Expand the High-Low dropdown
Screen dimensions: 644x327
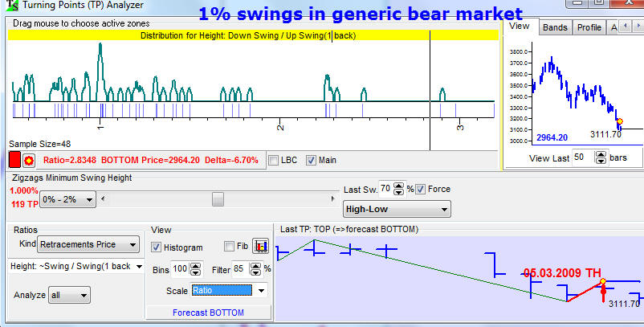[x=397, y=210]
